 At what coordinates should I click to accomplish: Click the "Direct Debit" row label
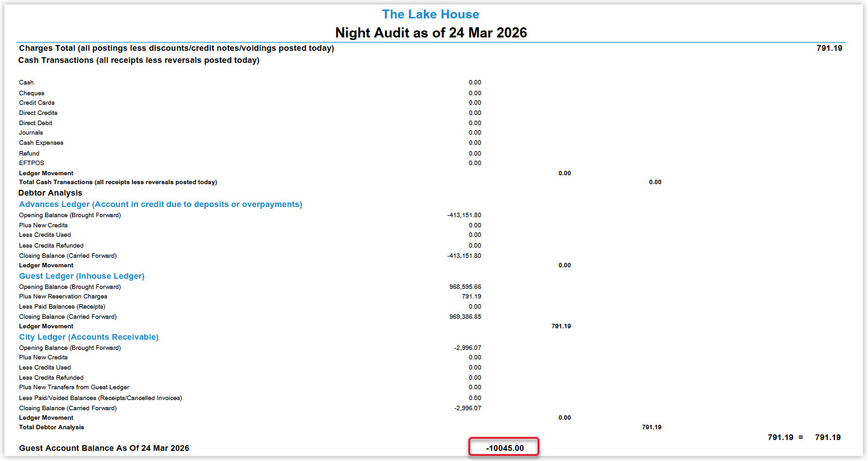(x=36, y=123)
